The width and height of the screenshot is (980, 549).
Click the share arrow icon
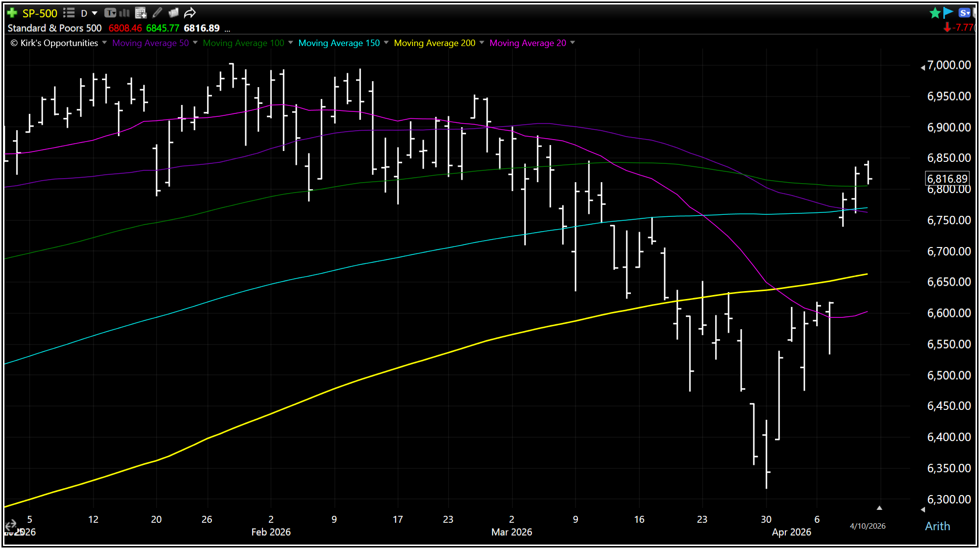[190, 13]
